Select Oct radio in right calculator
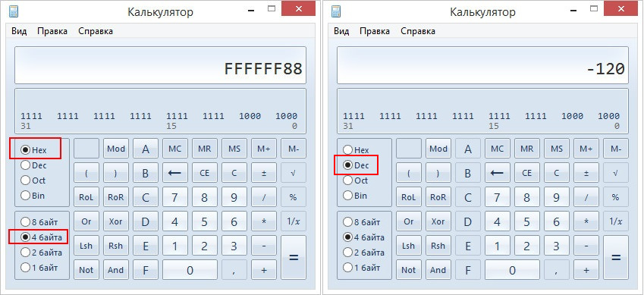Viewport: 644px width, 295px height. click(x=356, y=180)
